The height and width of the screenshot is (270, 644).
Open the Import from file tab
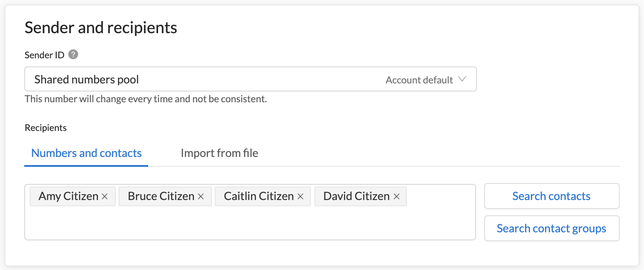tap(219, 153)
